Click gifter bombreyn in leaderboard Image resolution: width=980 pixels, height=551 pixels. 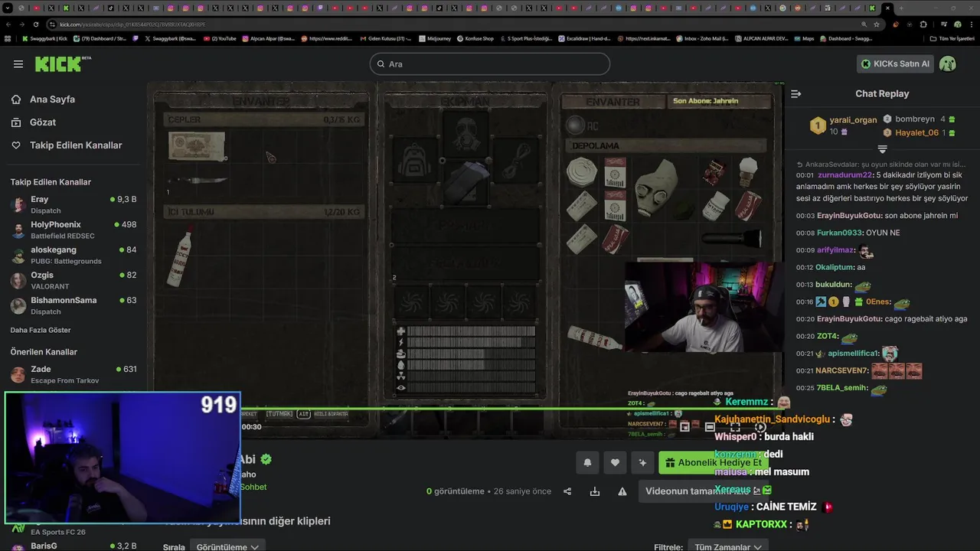coord(914,119)
